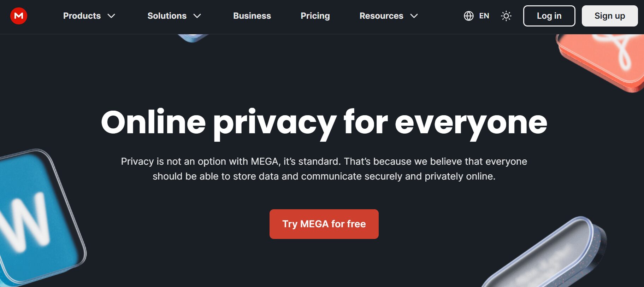
Task: Open the Business page
Action: tap(252, 16)
